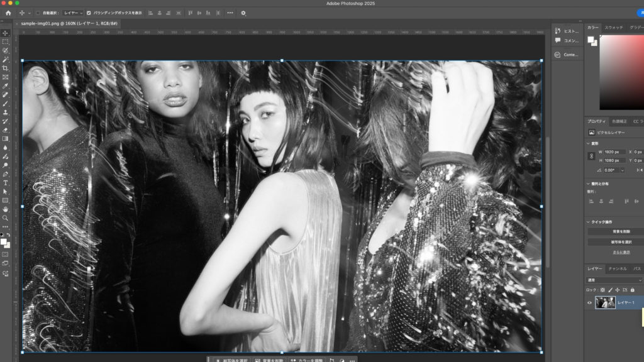Switch to the チャンネル tab

tap(617, 268)
